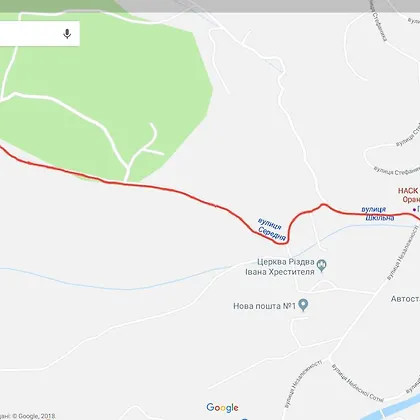Click the вулиця Середня street label
420x420 pixels.
[x=271, y=229]
